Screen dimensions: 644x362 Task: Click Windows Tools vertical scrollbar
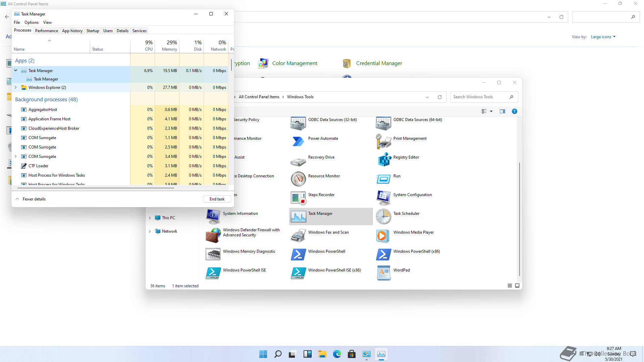click(519, 220)
